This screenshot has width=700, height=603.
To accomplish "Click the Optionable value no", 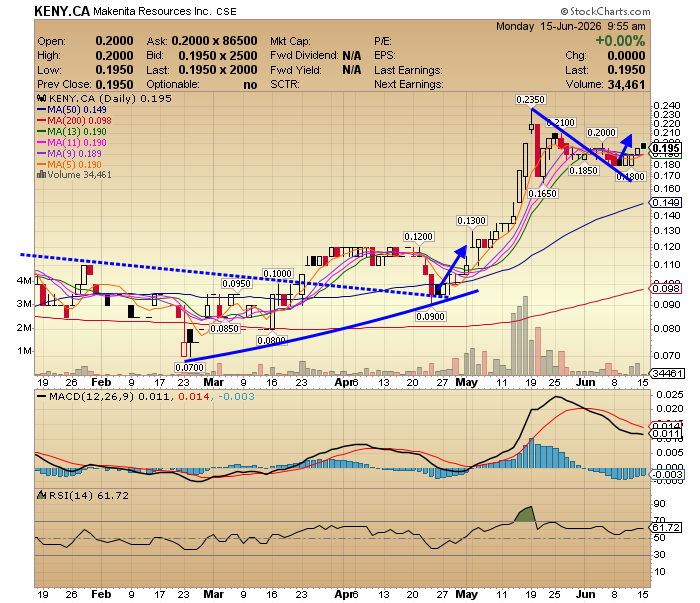I will point(250,85).
